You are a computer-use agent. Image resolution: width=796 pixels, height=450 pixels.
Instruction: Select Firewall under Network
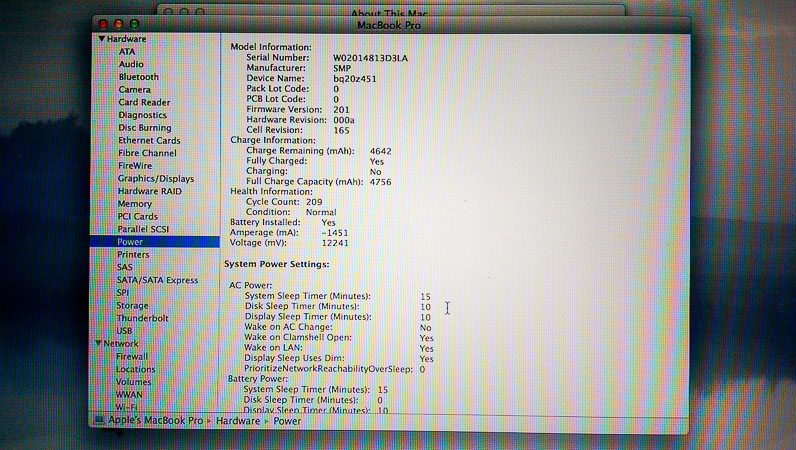132,356
